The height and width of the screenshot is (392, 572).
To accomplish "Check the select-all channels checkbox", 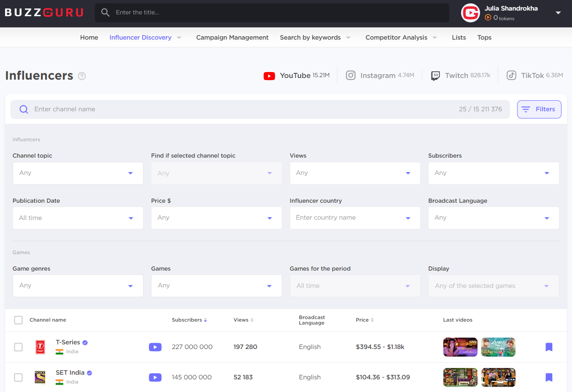I will 19,320.
